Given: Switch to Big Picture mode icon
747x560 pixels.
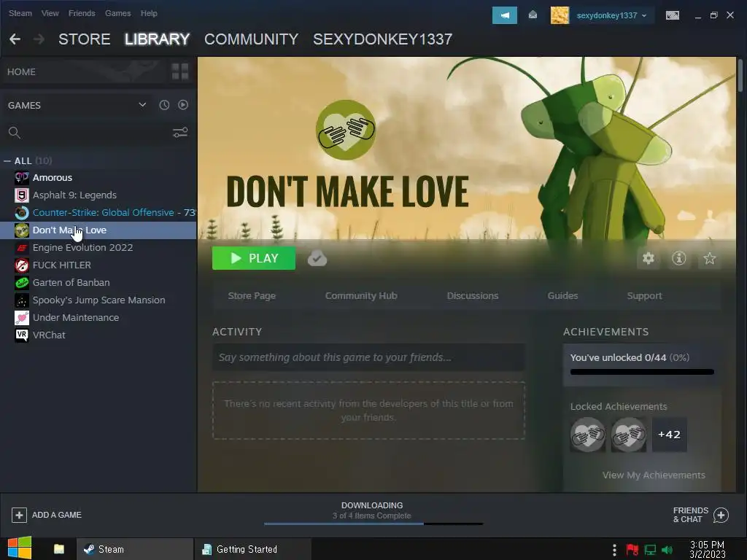Looking at the screenshot, I should click(x=672, y=15).
